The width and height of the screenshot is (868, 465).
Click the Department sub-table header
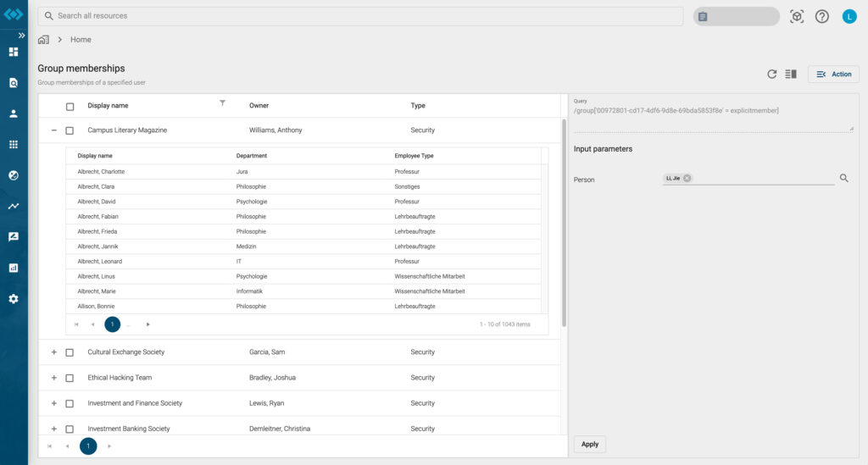(251, 156)
